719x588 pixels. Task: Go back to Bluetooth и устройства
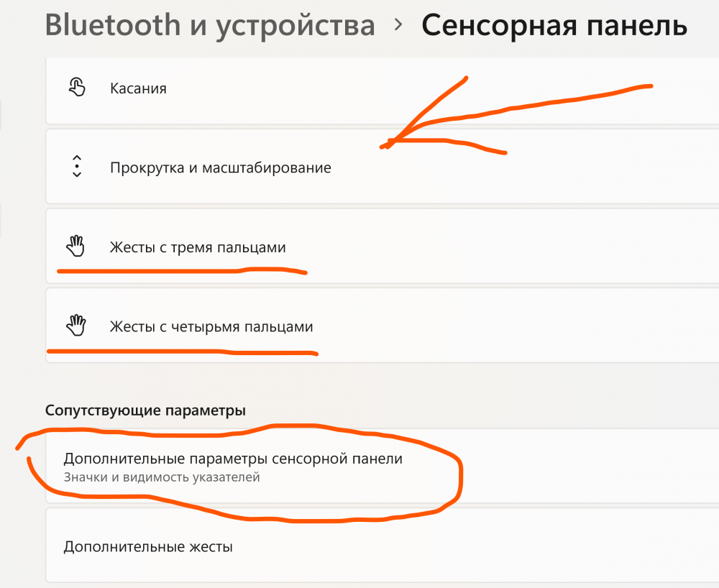(210, 26)
